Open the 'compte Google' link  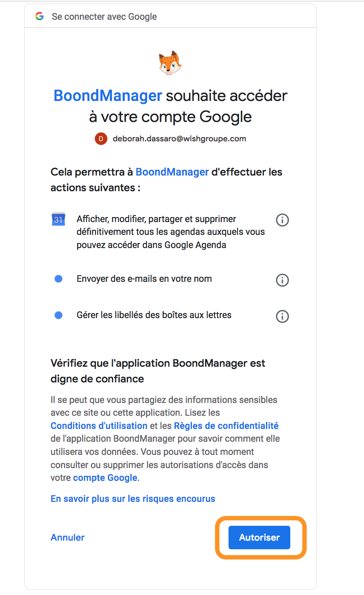coord(105,478)
